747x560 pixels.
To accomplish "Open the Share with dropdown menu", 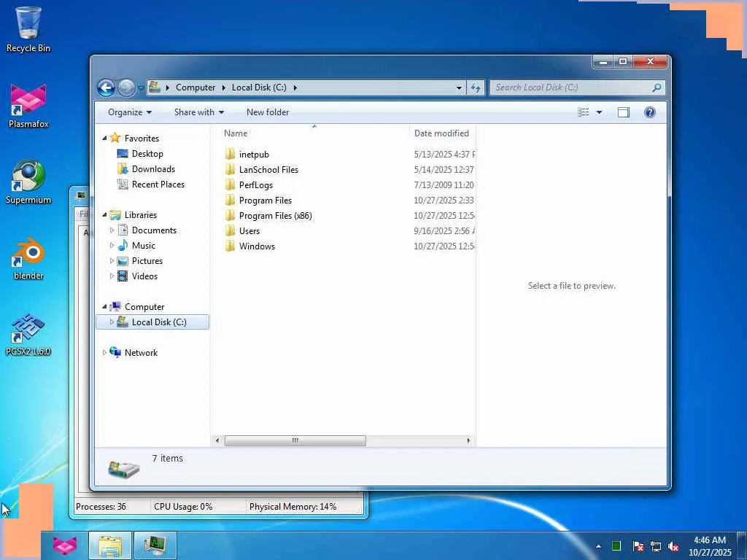I will point(199,112).
